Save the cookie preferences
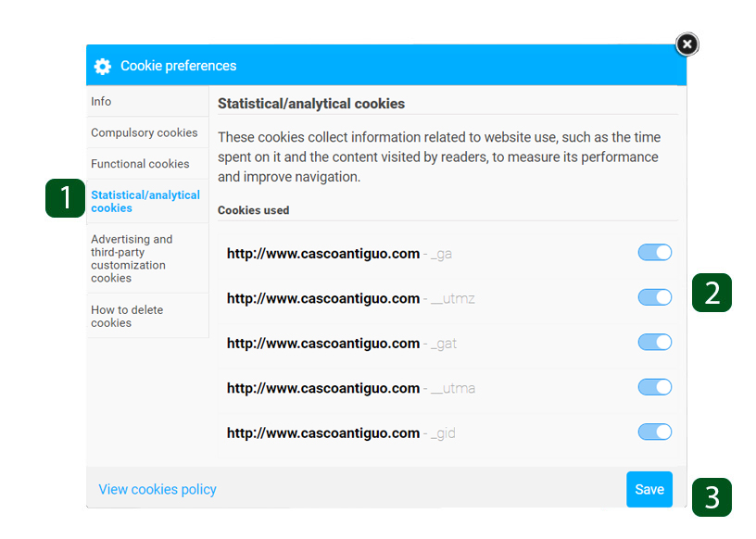The width and height of the screenshot is (756, 539). (649, 489)
